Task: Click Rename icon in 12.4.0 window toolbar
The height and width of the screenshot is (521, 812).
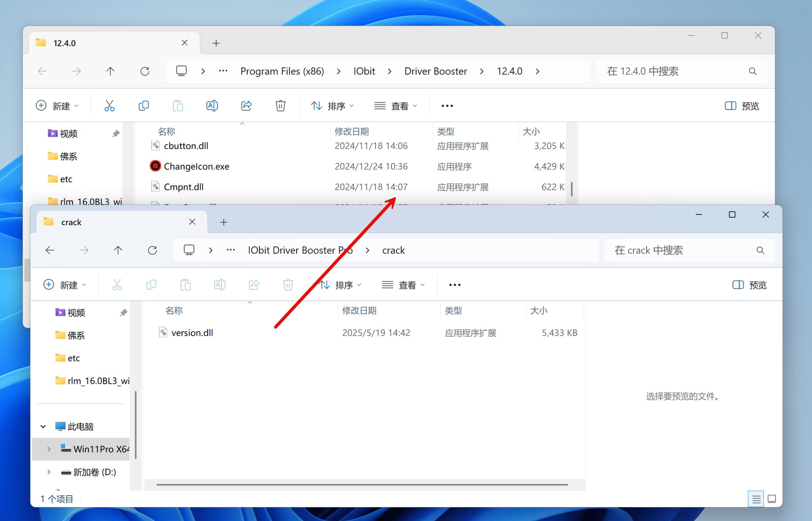Action: pyautogui.click(x=212, y=106)
